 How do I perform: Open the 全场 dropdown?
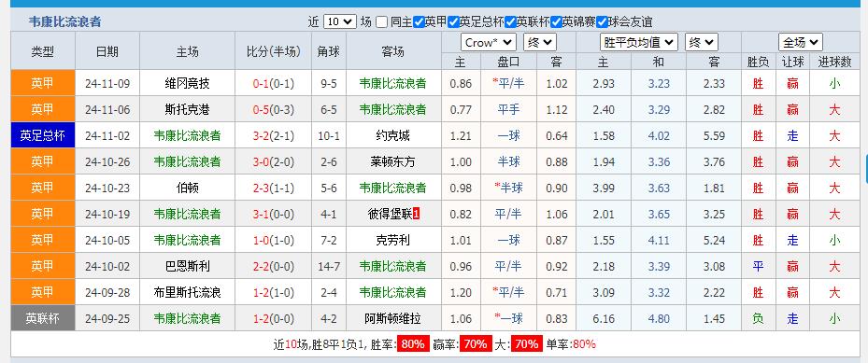point(800,43)
